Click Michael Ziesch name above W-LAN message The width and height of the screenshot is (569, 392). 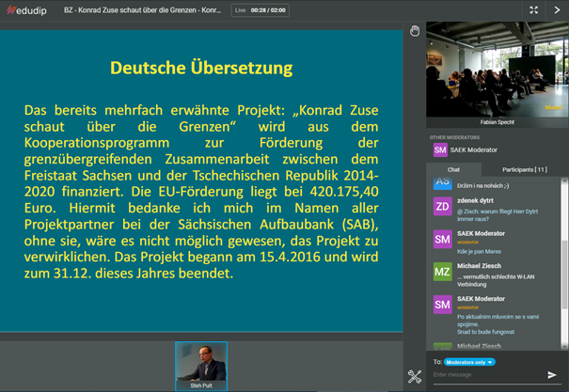479,266
